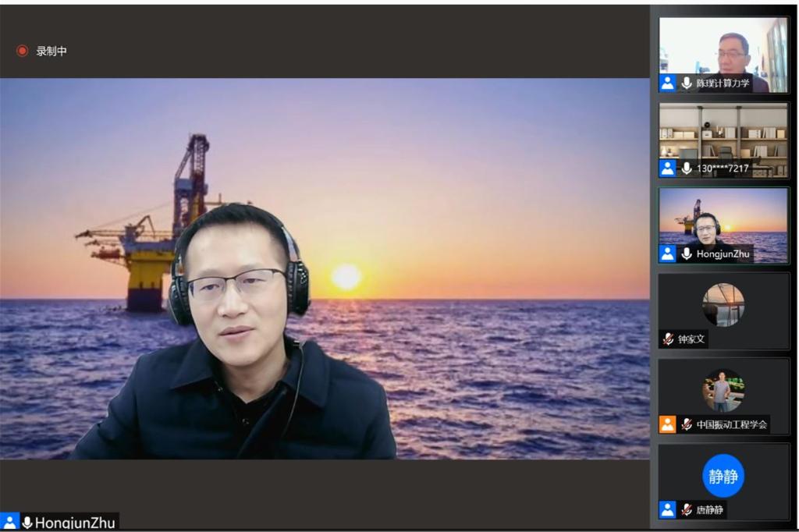Click the muted microphone icon beside 唐静静
This screenshot has width=799, height=532.
coord(687,510)
